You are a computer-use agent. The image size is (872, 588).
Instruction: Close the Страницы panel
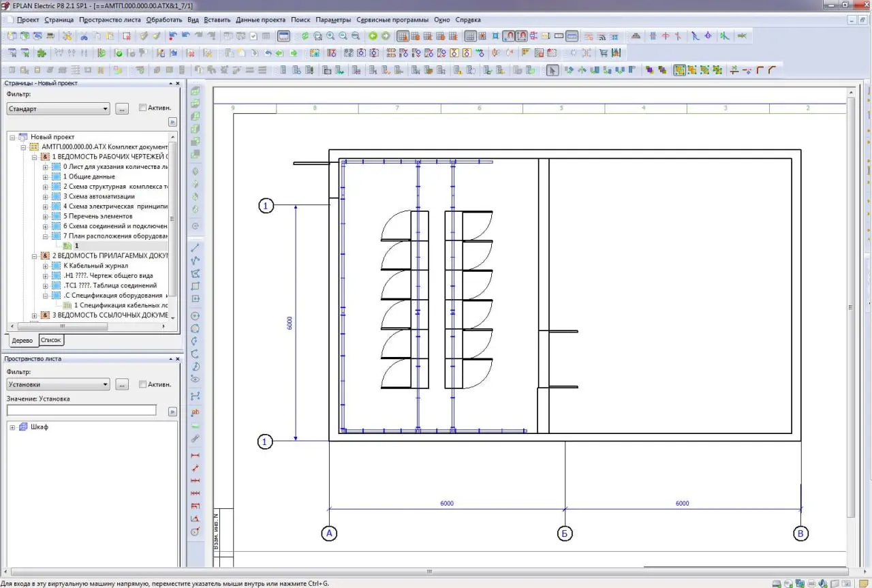pos(178,83)
